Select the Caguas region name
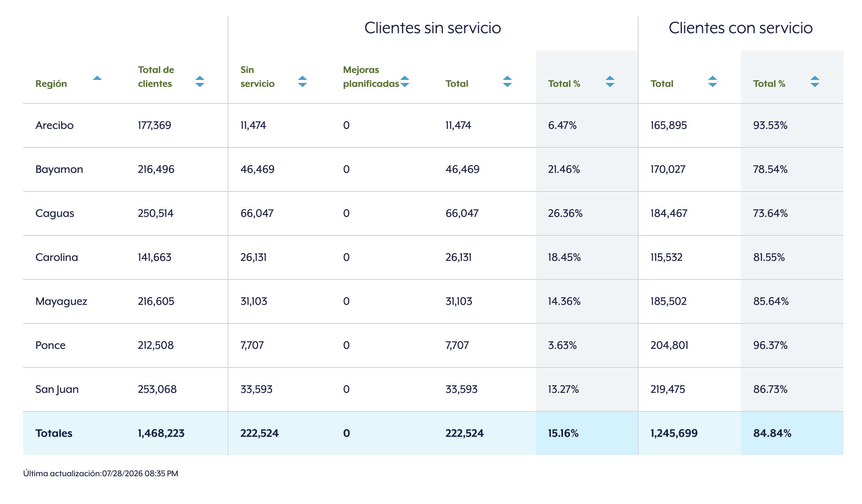The image size is (862, 504). tap(55, 213)
